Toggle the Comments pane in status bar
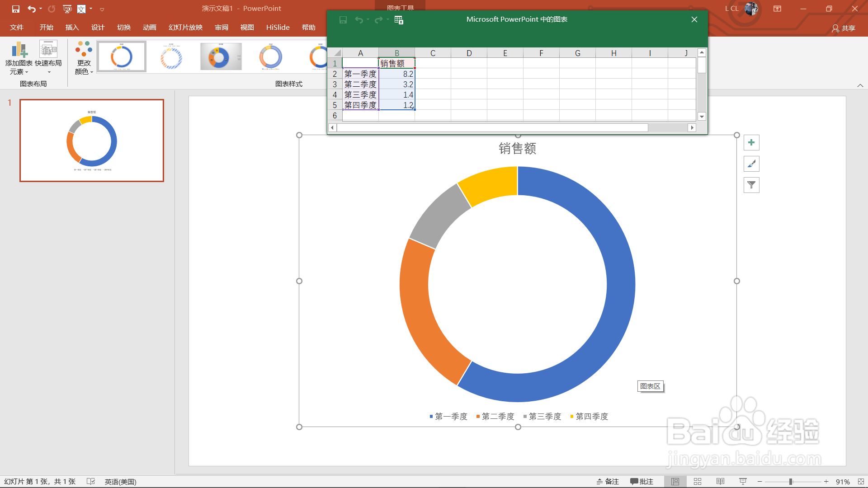 click(642, 482)
